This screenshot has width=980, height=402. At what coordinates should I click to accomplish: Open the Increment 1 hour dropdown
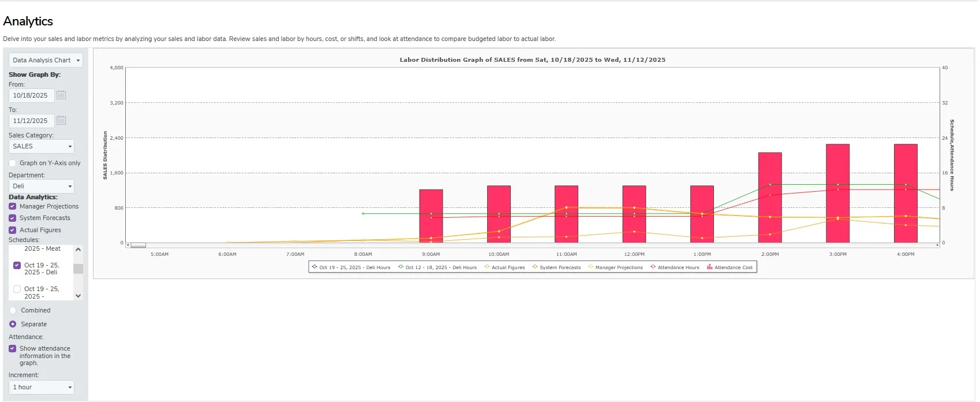[x=42, y=387]
